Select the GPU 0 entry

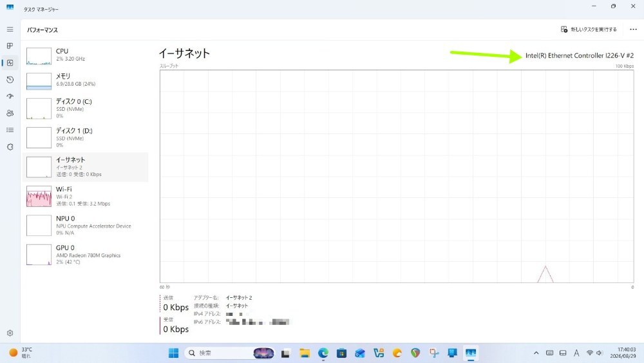85,255
